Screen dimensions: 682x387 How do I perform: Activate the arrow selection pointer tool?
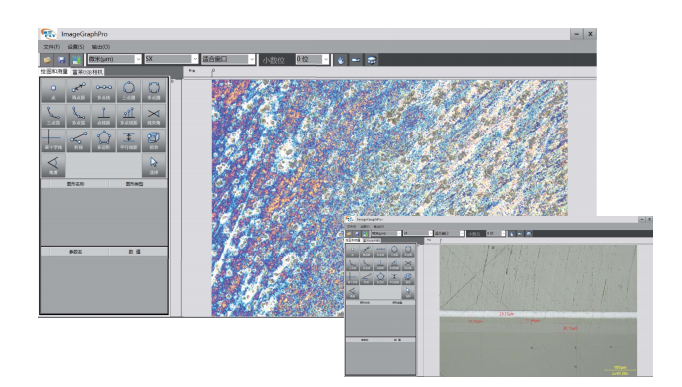tap(154, 165)
